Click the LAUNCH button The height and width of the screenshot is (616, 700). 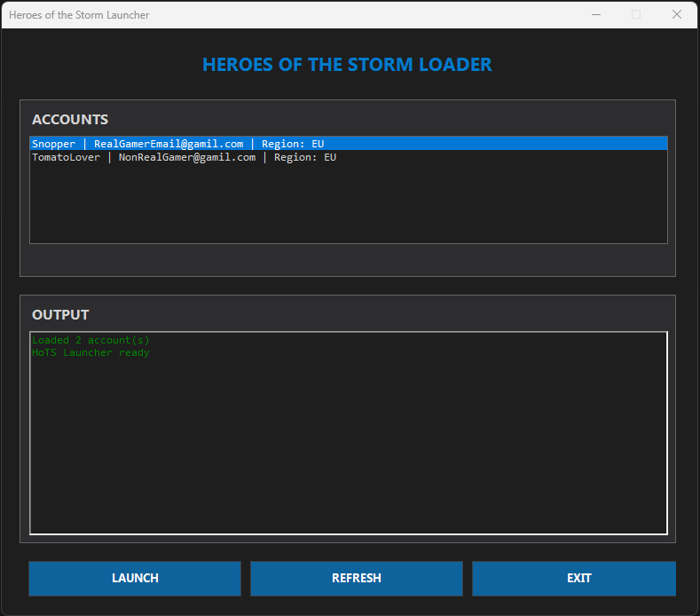[x=135, y=579]
